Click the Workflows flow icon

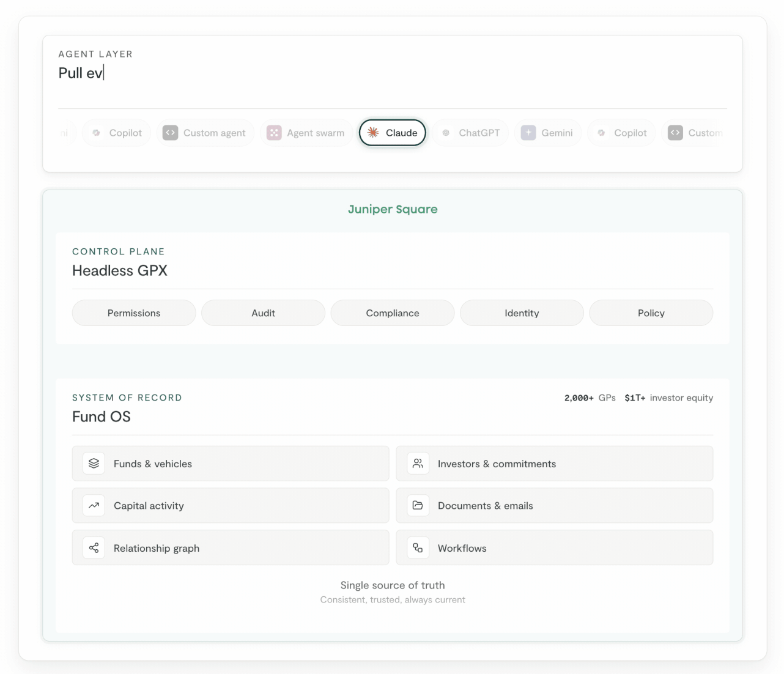pos(418,548)
